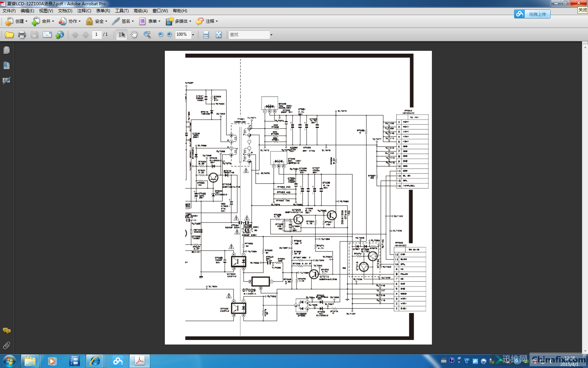Click the vertical scrollbar down arrow
Image resolution: width=588 pixels, height=368 pixels.
coord(585,351)
